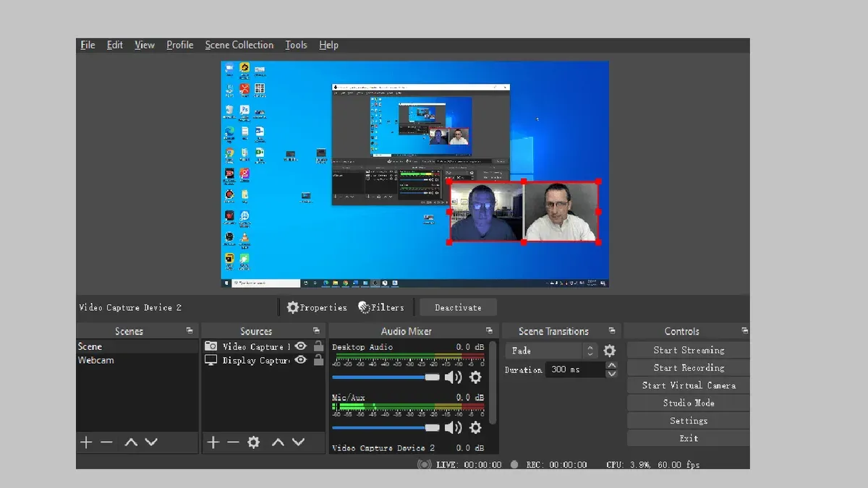Open the Tools menu

(296, 45)
